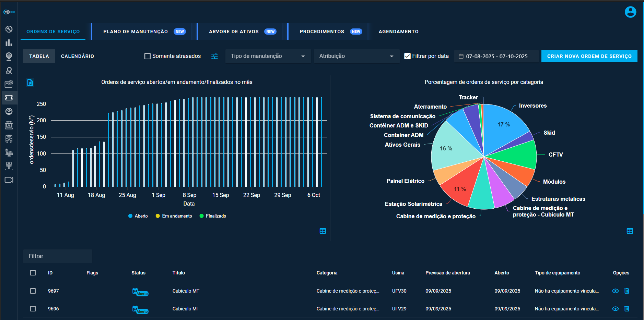The image size is (644, 320).
Task: View order 9696 details eye icon
Action: (x=615, y=309)
